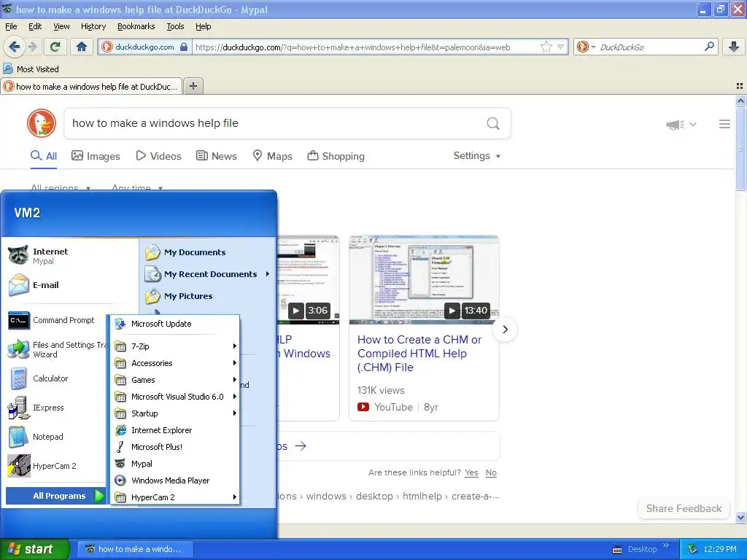The height and width of the screenshot is (560, 747).
Task: Switch to the Videos results tab
Action: tap(158, 156)
